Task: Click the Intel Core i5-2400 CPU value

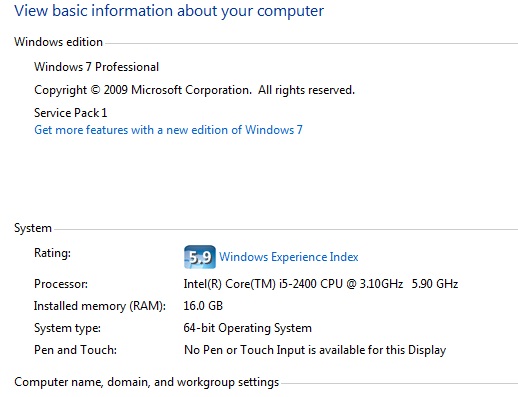Action: (x=293, y=284)
